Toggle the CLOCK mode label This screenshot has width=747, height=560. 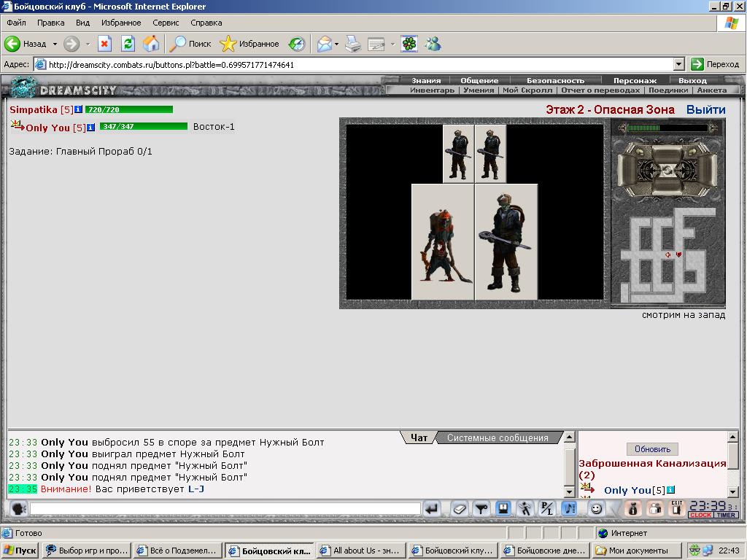700,515
